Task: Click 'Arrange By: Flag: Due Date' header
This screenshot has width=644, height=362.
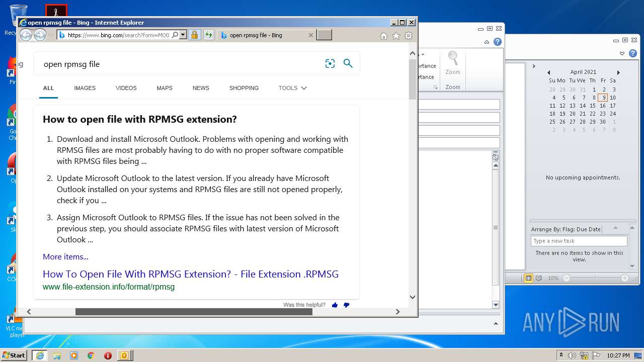Action: click(x=566, y=229)
